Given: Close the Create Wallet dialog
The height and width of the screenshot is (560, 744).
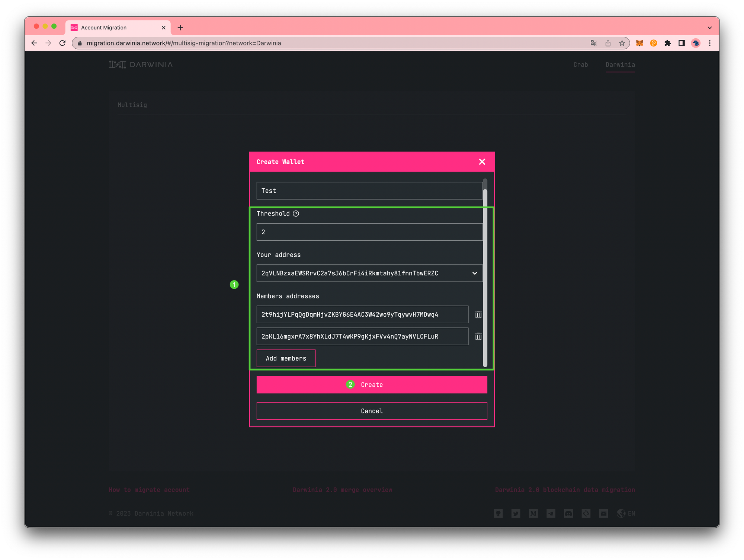Looking at the screenshot, I should tap(482, 162).
